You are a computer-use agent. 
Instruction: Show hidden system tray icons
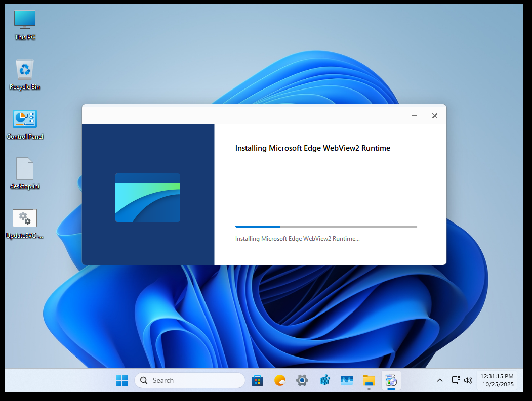click(440, 380)
